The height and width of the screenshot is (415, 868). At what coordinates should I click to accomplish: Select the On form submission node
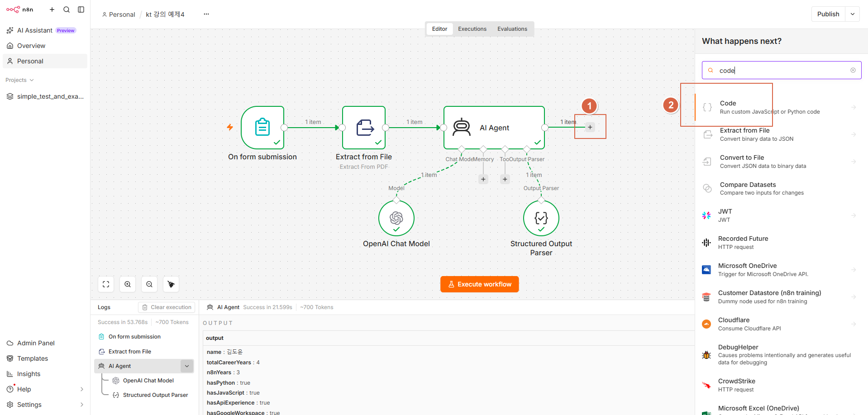[262, 128]
